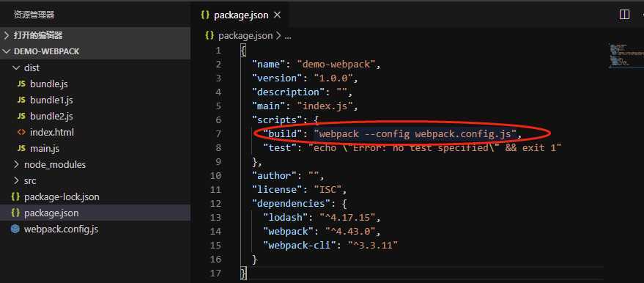
Task: Click the closing brace on line 17
Action: click(x=243, y=273)
